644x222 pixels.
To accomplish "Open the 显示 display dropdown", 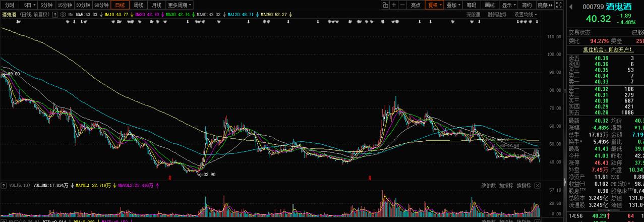I will tap(508, 5).
